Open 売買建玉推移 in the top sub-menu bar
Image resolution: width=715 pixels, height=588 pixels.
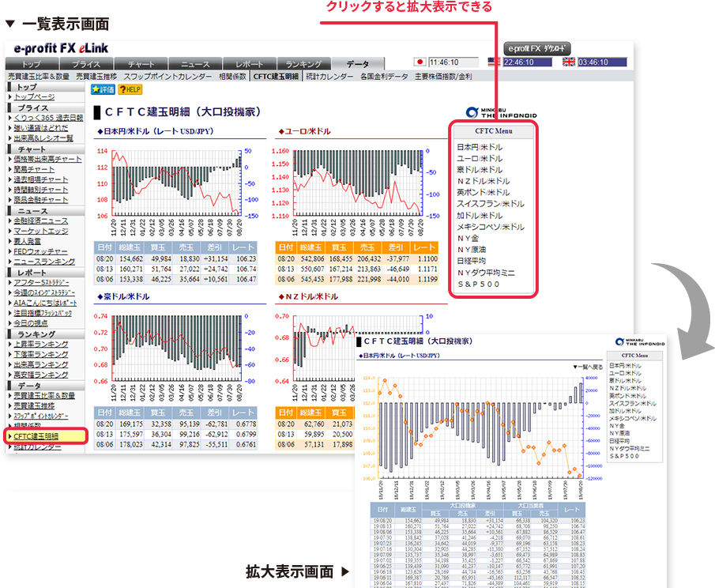tap(96, 77)
